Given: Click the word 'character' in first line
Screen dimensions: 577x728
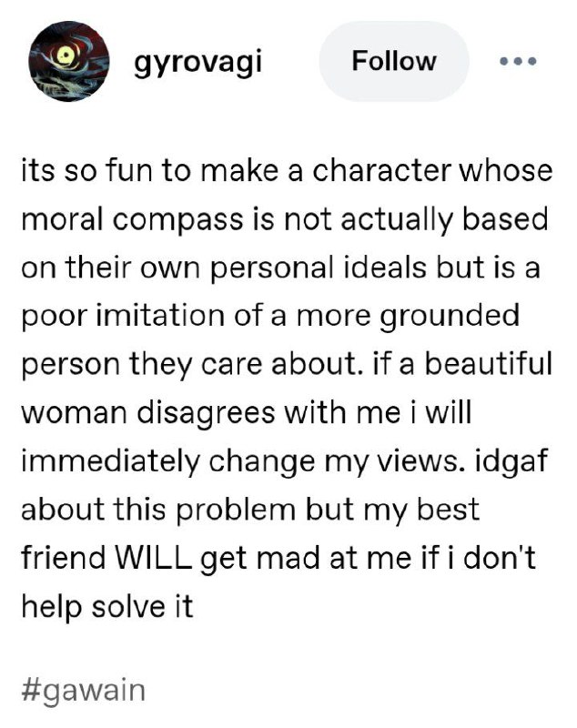Looking at the screenshot, I should click(382, 170).
